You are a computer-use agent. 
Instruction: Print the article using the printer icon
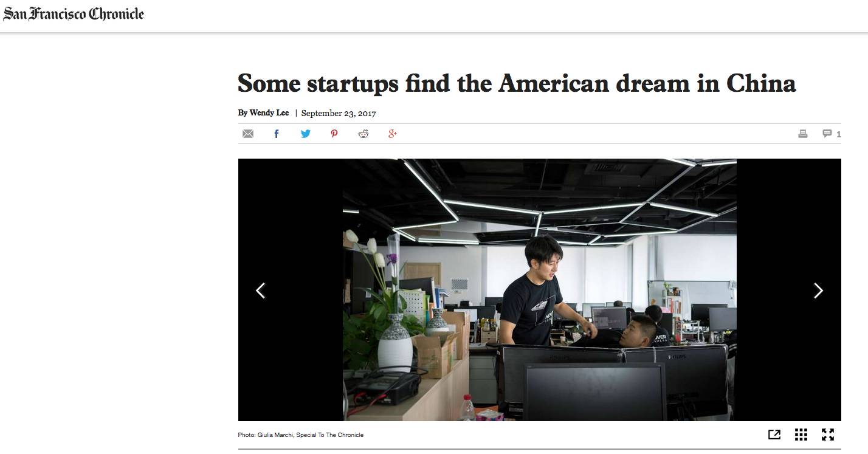pos(802,134)
